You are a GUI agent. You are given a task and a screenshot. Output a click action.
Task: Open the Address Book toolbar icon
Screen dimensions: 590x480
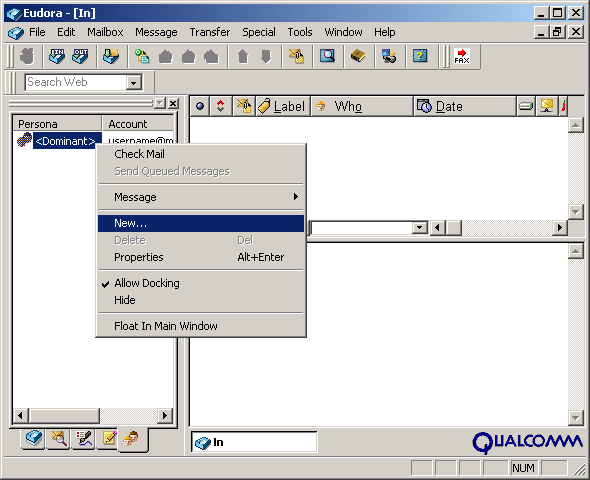point(358,56)
